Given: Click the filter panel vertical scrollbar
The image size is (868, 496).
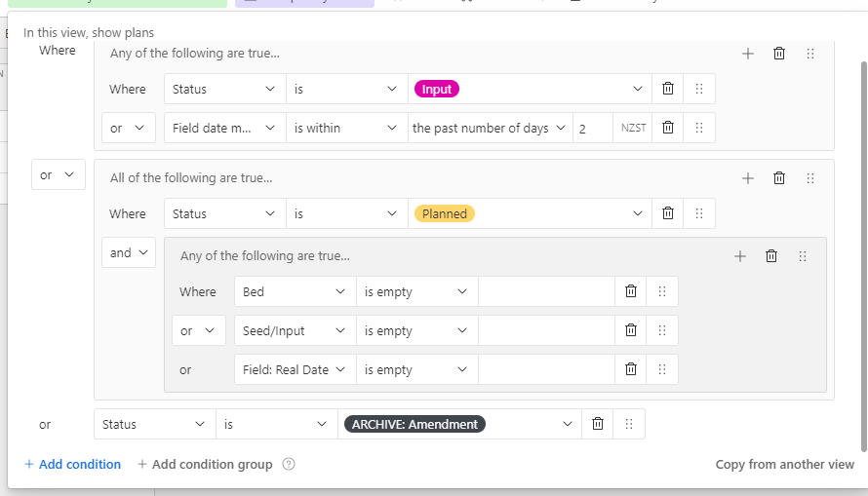Looking at the screenshot, I should coord(864,256).
